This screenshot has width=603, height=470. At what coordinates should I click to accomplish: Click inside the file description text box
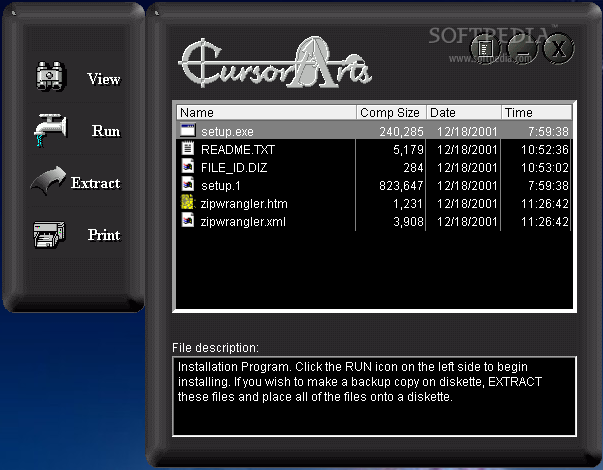pos(374,397)
